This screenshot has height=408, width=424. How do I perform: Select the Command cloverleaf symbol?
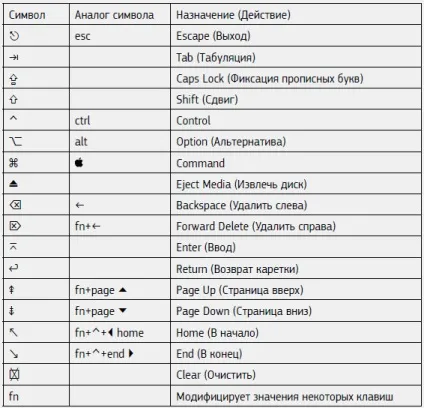(14, 163)
